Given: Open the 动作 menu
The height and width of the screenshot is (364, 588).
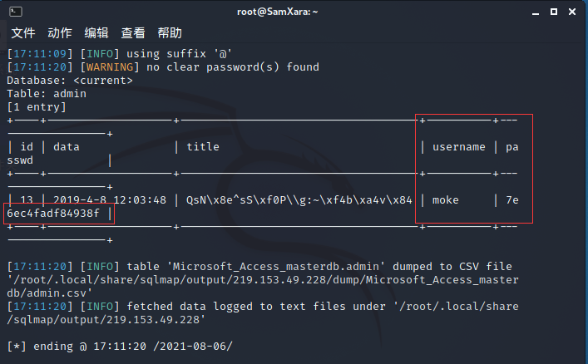Looking at the screenshot, I should click(60, 33).
